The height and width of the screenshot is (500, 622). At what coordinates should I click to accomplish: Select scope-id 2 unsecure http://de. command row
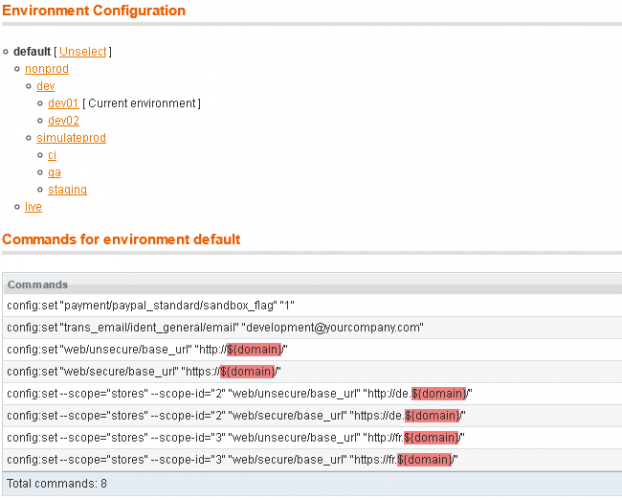click(x=312, y=394)
